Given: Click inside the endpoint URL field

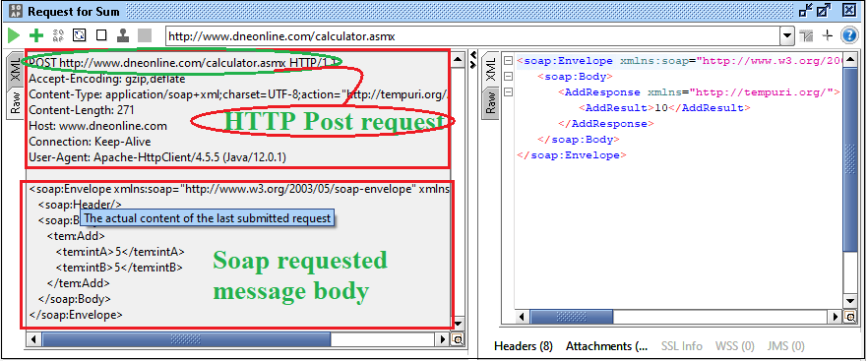Looking at the screenshot, I should pos(472,36).
